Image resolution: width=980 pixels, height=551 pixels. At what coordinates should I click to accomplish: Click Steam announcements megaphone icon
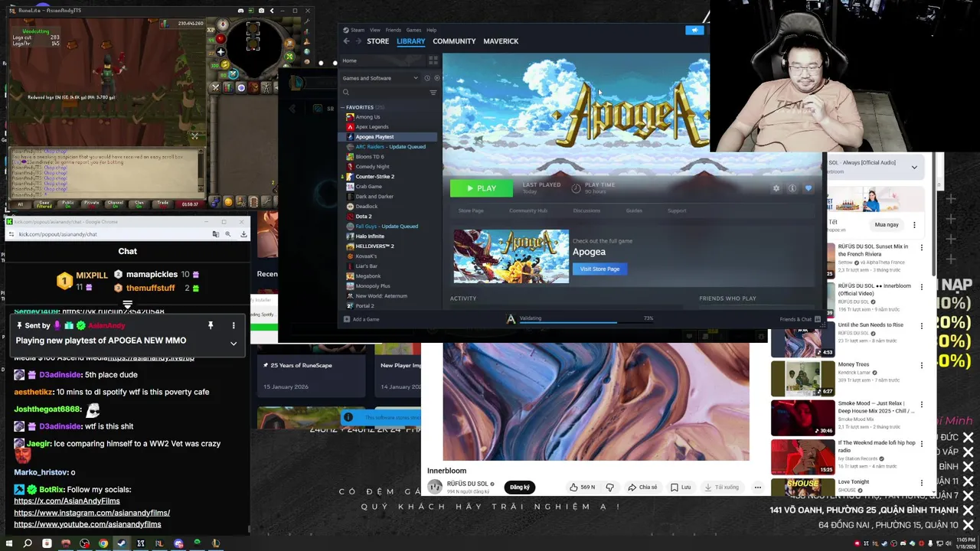pyautogui.click(x=694, y=31)
